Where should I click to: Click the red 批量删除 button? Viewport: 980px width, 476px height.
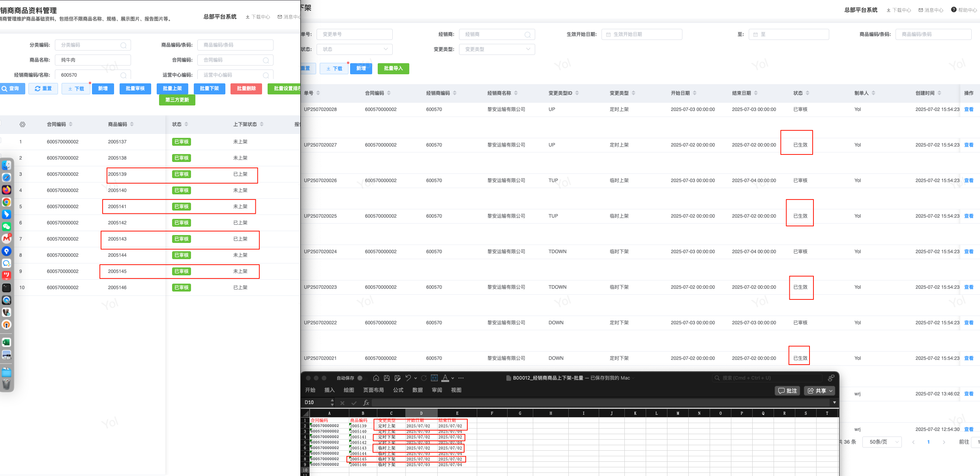(246, 88)
